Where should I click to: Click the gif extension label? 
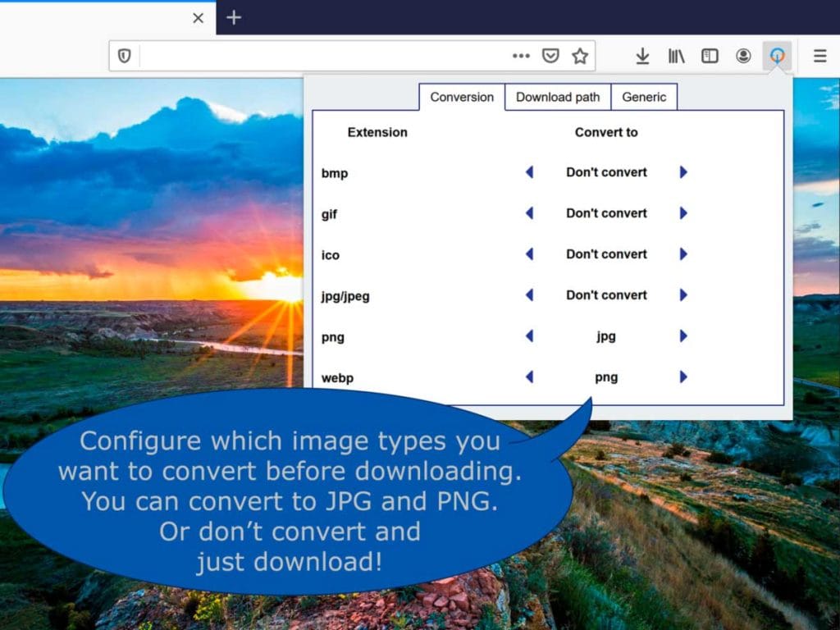[x=329, y=214]
